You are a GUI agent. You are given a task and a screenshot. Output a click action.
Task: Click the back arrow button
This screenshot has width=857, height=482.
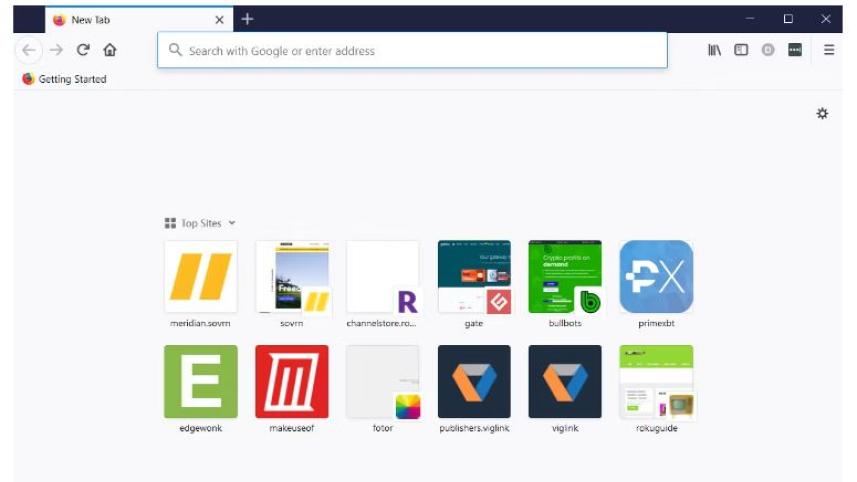click(x=29, y=50)
